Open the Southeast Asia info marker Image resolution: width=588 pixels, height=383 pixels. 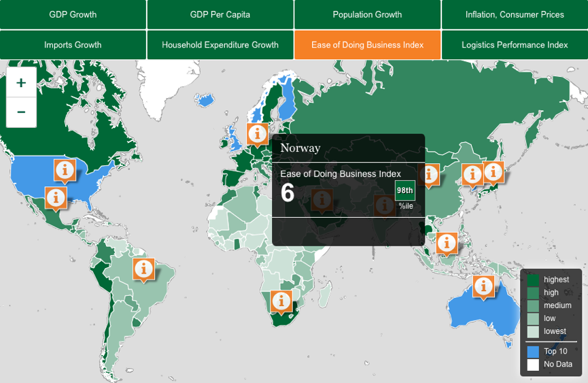[x=447, y=242]
